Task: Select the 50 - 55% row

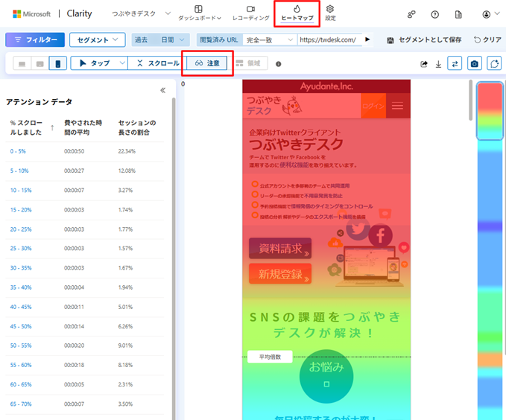Action: click(84, 346)
